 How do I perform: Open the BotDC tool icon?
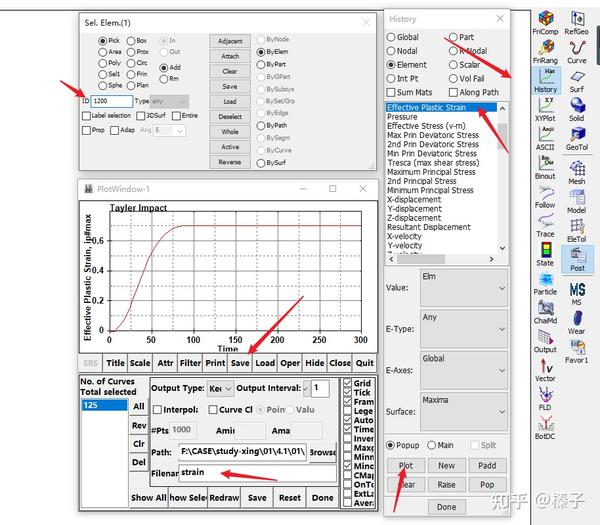pos(545,428)
